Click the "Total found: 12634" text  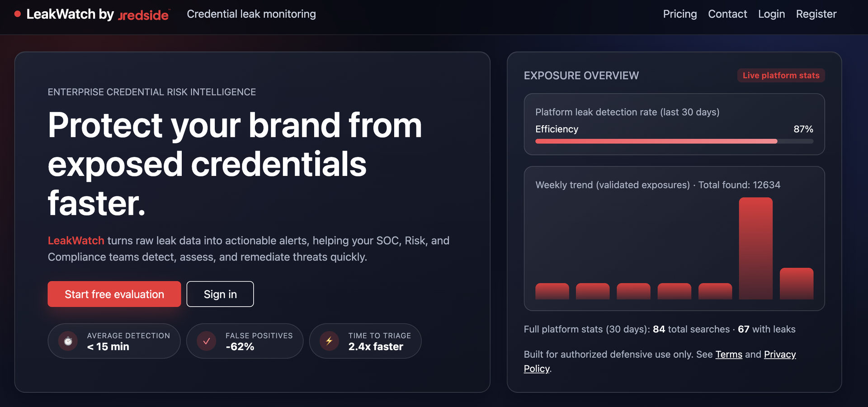739,185
